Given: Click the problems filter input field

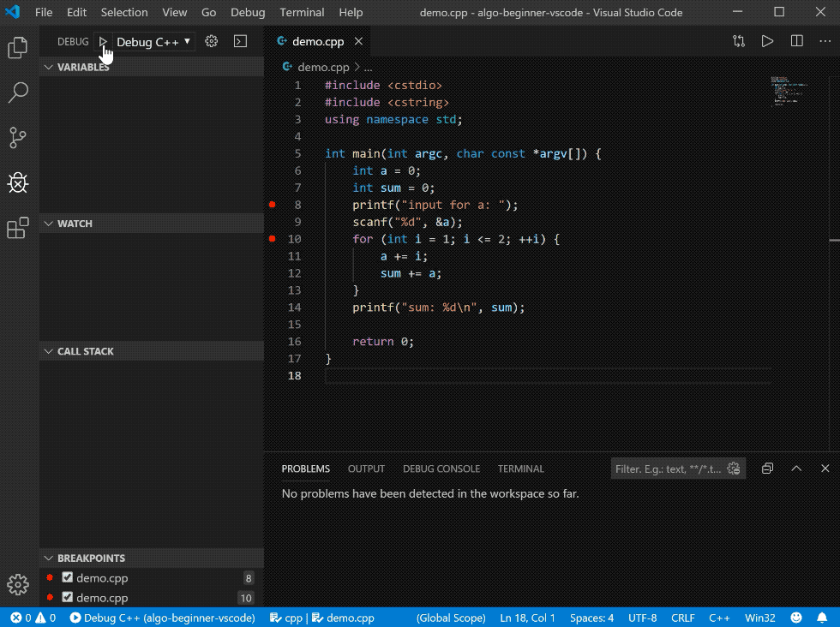Looking at the screenshot, I should click(x=669, y=469).
